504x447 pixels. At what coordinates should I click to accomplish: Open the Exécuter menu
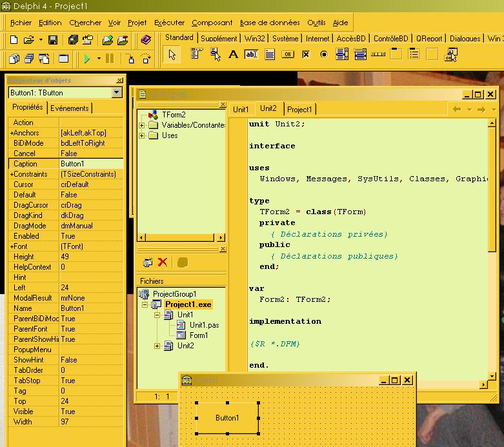169,23
